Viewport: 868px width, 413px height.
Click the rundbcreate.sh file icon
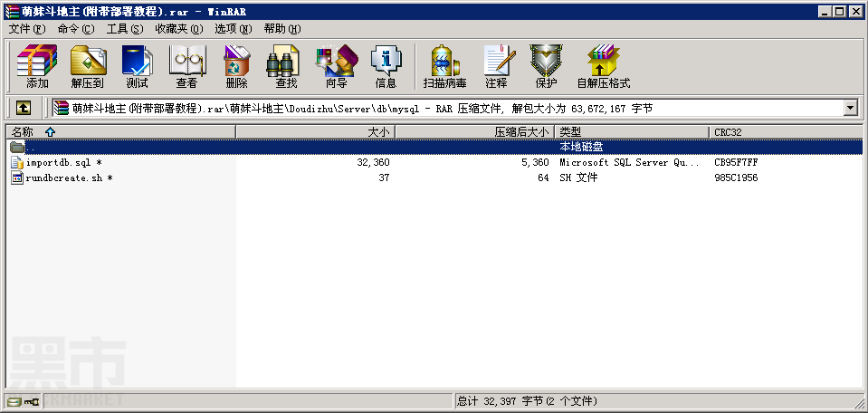click(17, 178)
